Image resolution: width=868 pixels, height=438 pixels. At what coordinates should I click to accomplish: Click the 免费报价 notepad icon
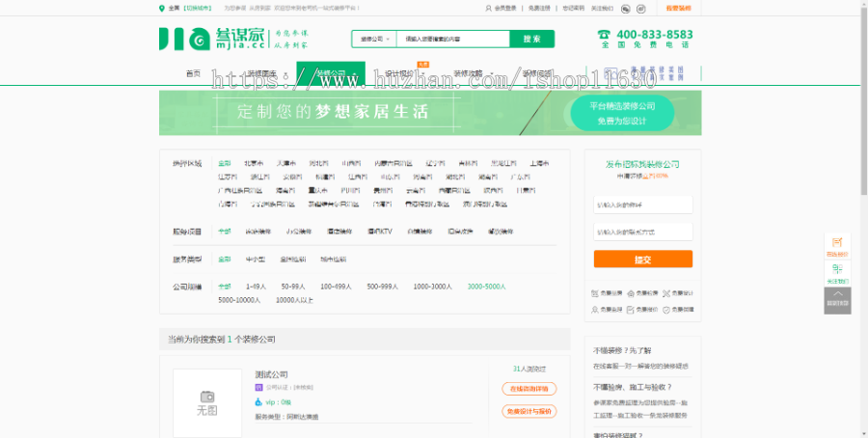(x=631, y=310)
